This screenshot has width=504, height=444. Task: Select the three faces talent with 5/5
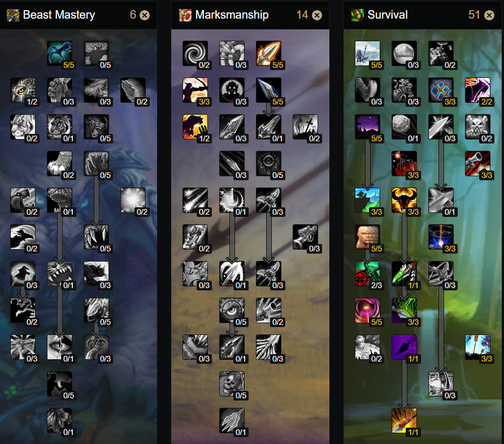coord(367,237)
